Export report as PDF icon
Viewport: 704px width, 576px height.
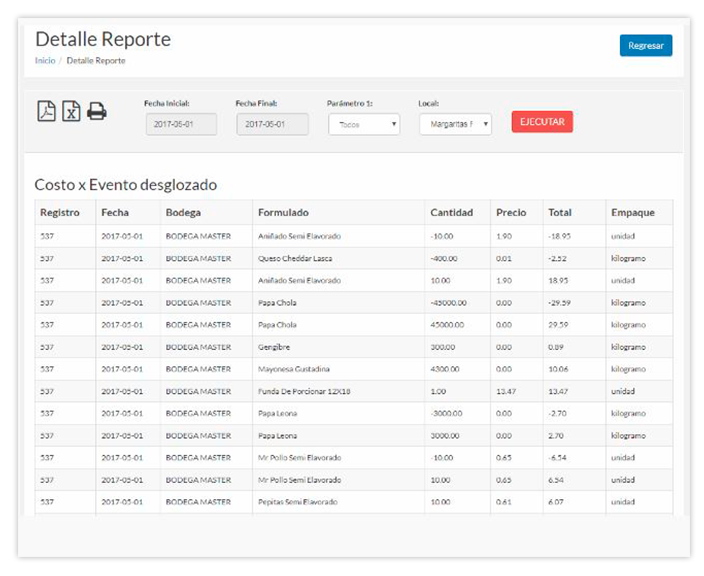point(46,111)
